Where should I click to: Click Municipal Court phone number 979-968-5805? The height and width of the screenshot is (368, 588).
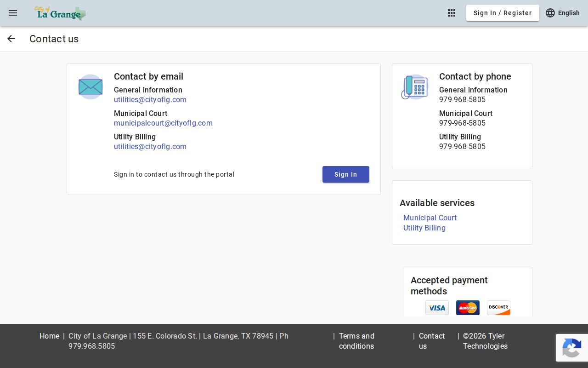pos(462,123)
